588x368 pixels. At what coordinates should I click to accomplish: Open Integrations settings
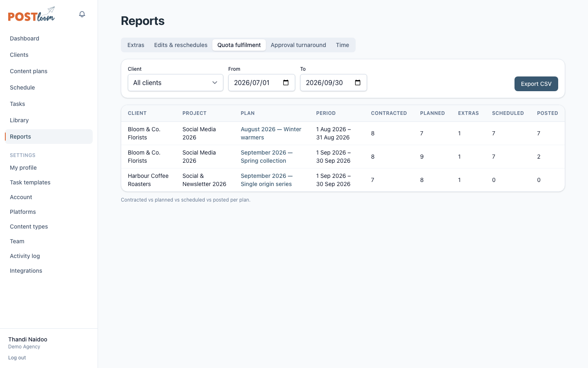point(49,271)
